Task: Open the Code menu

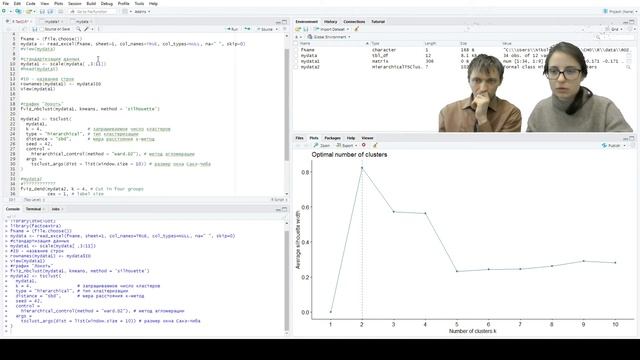Action: tap(30, 3)
